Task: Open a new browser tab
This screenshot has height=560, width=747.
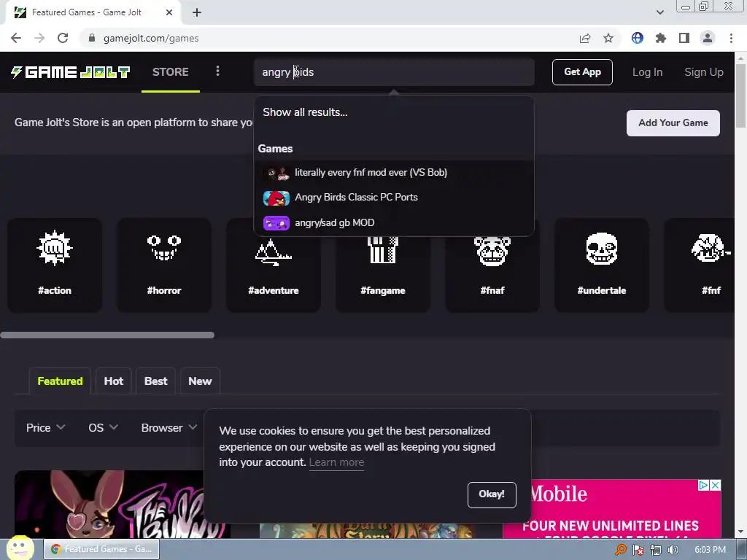Action: point(197,12)
